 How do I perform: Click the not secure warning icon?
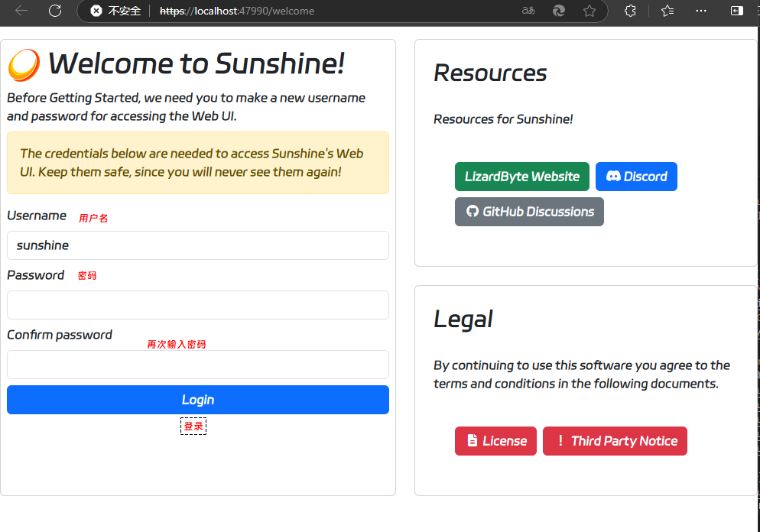(x=96, y=11)
